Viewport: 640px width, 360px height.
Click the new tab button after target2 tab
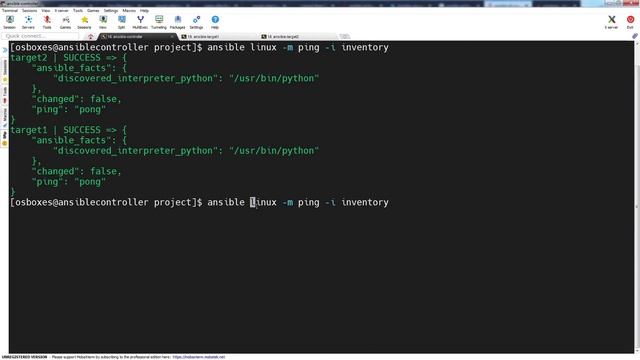(344, 36)
